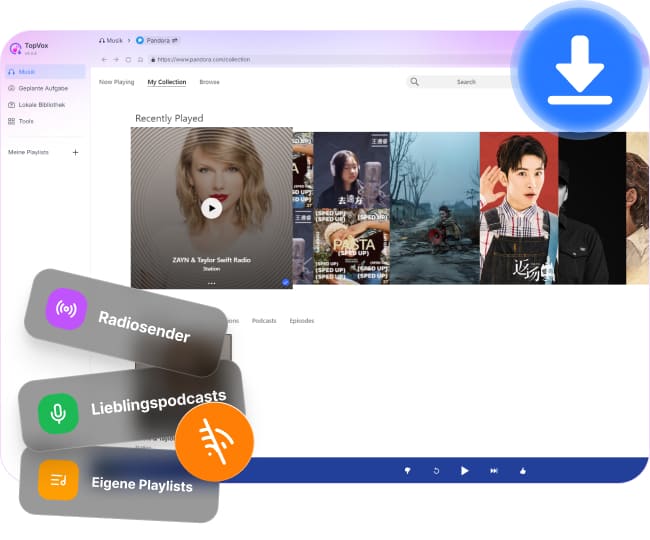Screen dimensions: 650x540
Task: Click the Meine Playlists label
Action: 28,153
